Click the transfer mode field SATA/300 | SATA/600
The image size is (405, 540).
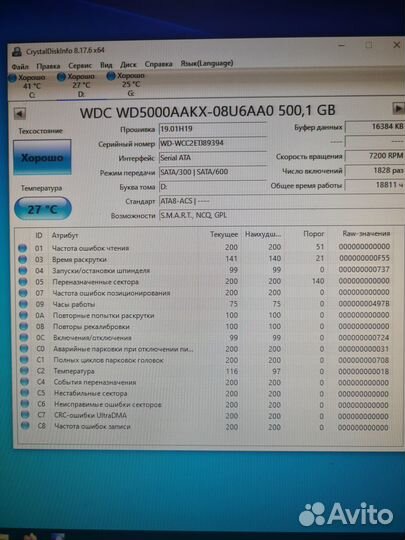(212, 172)
